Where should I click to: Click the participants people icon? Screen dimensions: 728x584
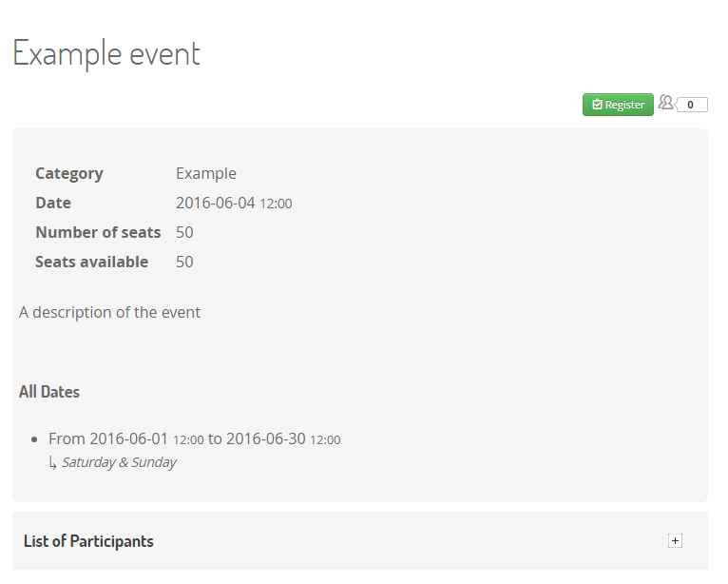tap(665, 103)
